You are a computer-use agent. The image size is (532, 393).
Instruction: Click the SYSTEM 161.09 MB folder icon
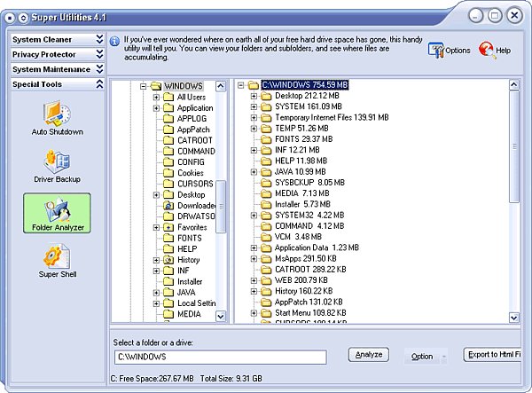click(266, 107)
